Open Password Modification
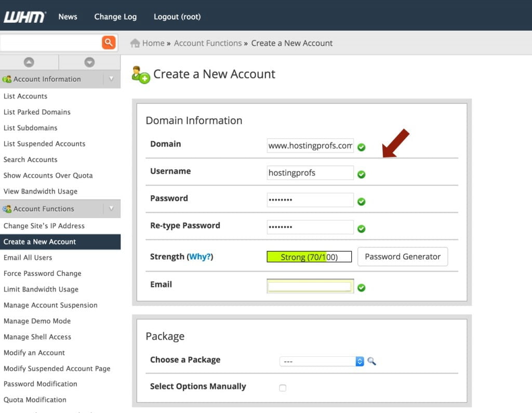 tap(41, 384)
